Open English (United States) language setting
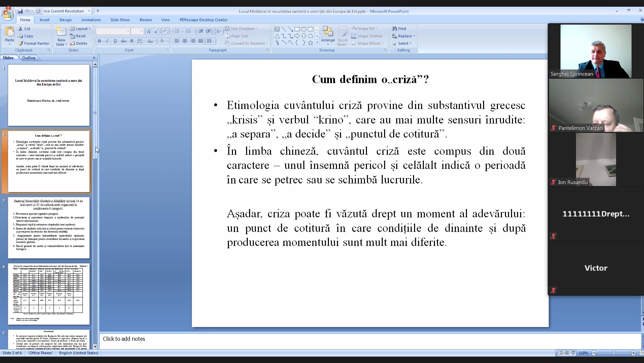 (79, 353)
